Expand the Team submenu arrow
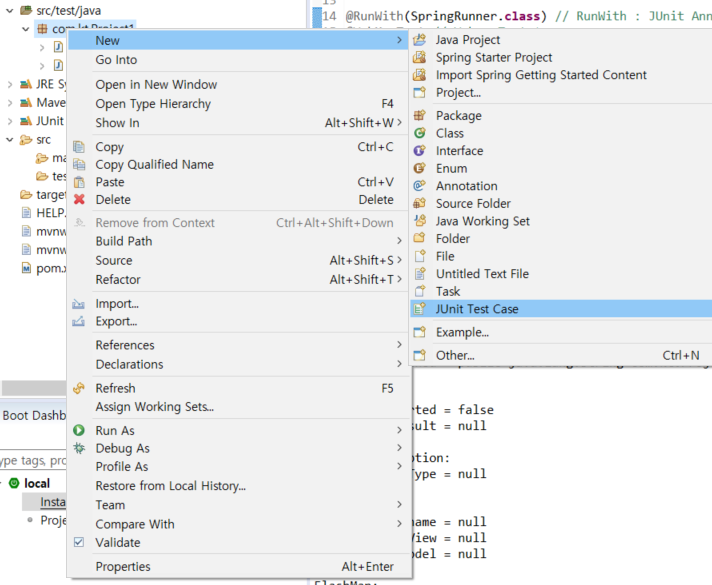The width and height of the screenshot is (712, 585). coord(399,505)
